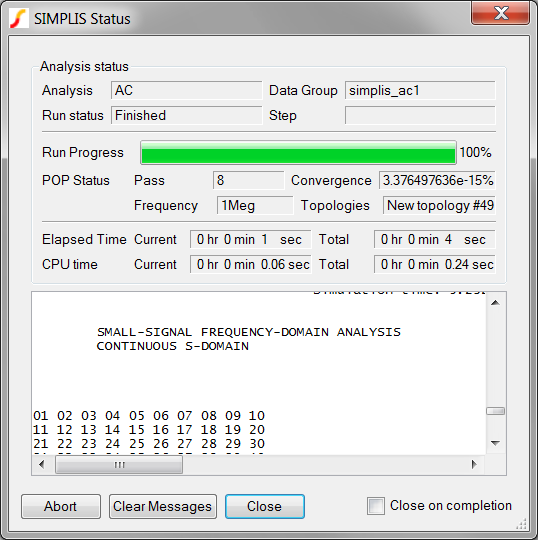Image resolution: width=538 pixels, height=540 pixels.
Task: Close the SIMPLIS Status window with X
Action: tap(500, 13)
